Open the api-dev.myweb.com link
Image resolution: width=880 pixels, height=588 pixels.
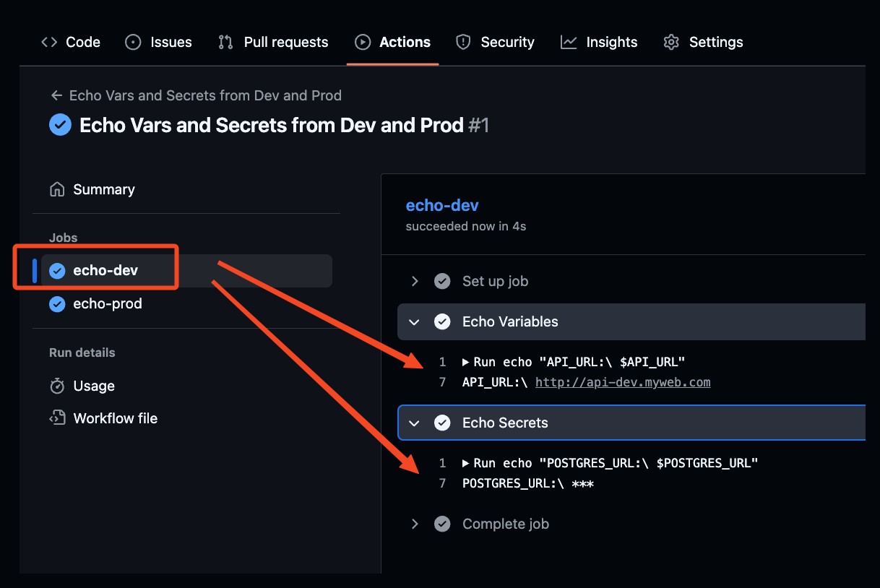tap(623, 382)
